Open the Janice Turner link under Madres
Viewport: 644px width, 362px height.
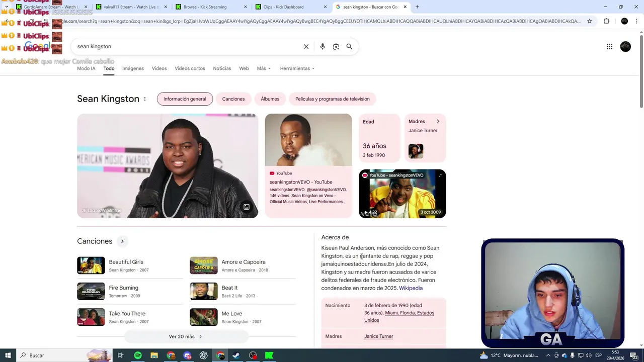(379, 336)
